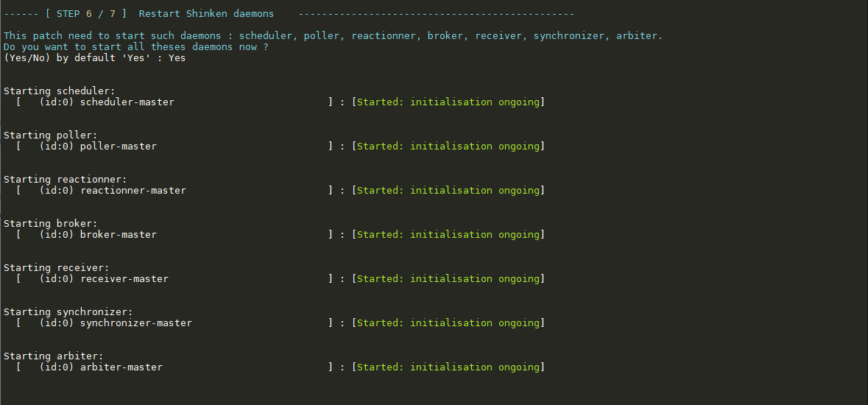Click the "Starting poller:" line
Screen dimensions: 868x405
point(50,135)
